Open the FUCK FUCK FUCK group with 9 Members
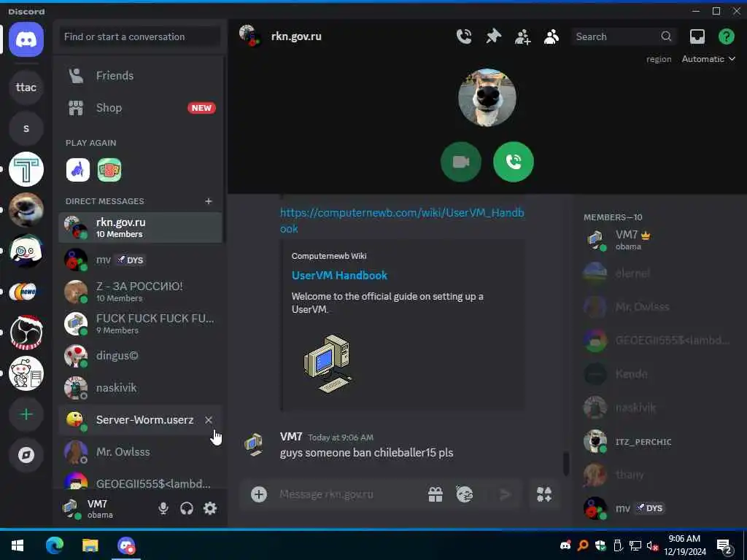 pos(141,324)
